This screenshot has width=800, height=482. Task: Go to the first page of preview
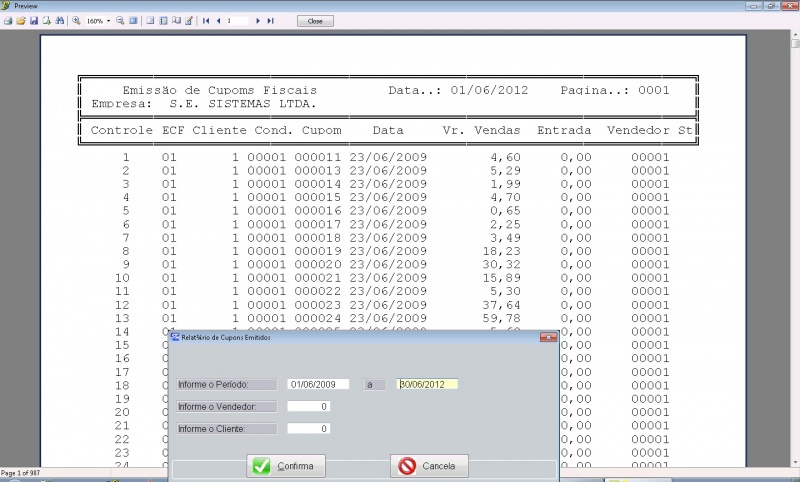[206, 20]
